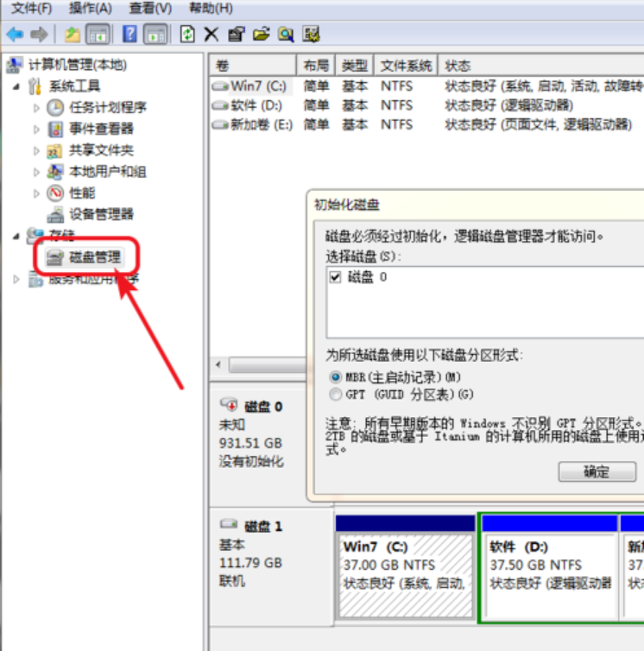Expand the 本地用户和组 node
The height and width of the screenshot is (651, 644).
coord(36,172)
